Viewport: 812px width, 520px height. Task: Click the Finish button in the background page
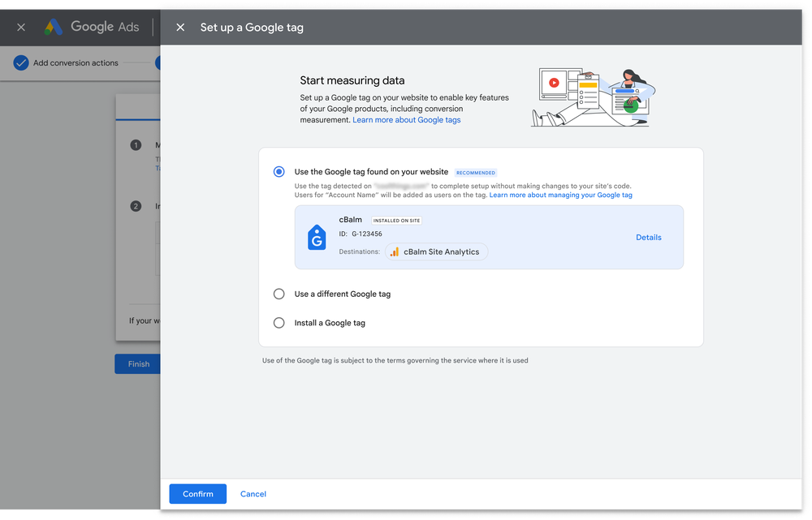click(x=138, y=364)
